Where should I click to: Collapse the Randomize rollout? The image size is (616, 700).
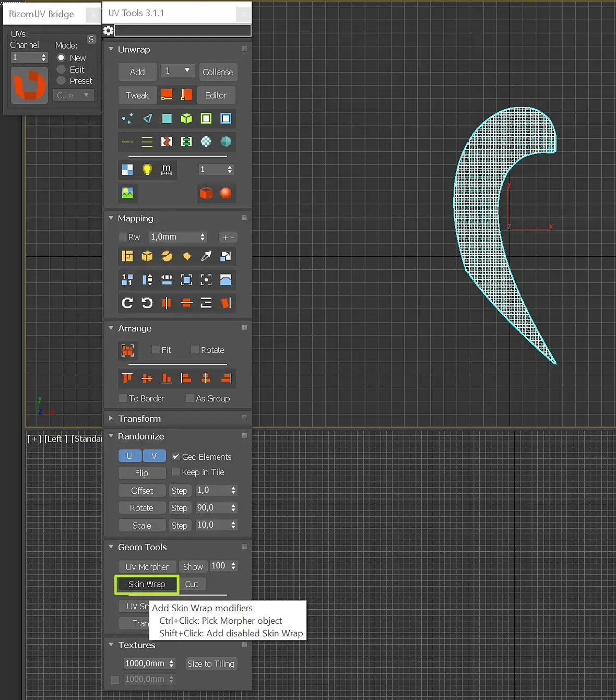[140, 436]
